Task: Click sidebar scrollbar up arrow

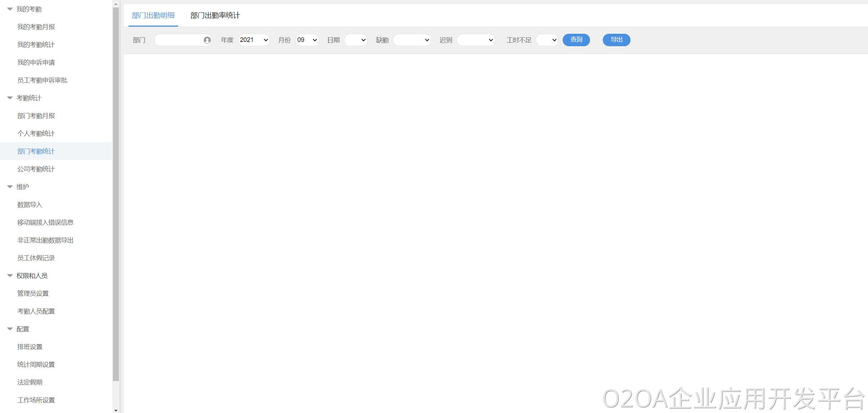Action: point(116,4)
